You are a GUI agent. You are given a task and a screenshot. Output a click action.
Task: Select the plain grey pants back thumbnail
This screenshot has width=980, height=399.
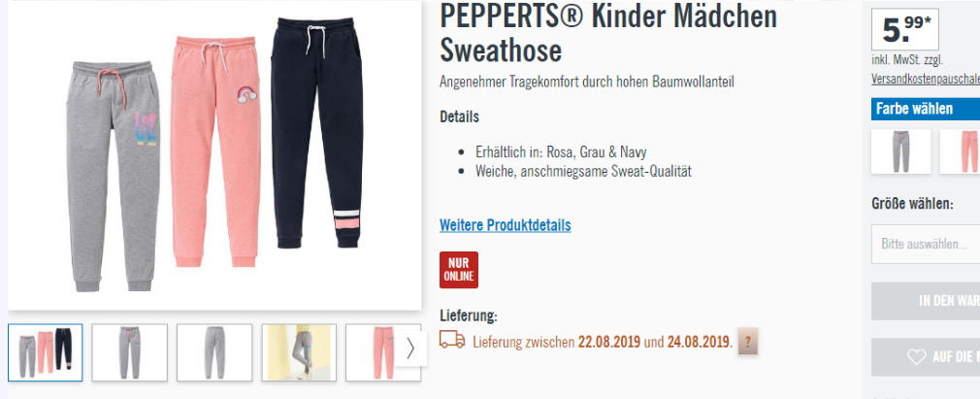pyautogui.click(x=214, y=352)
